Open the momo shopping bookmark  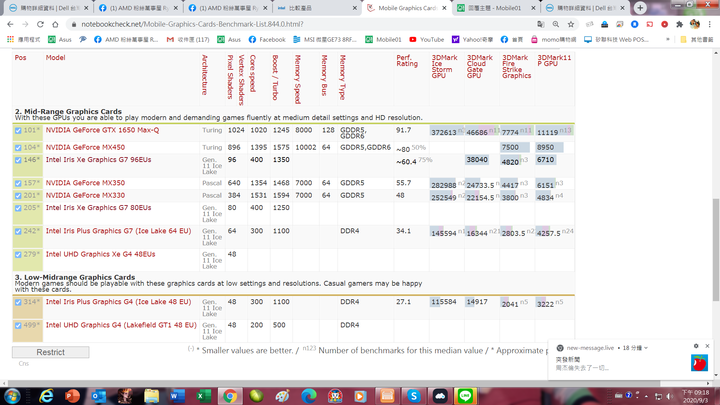click(x=553, y=39)
